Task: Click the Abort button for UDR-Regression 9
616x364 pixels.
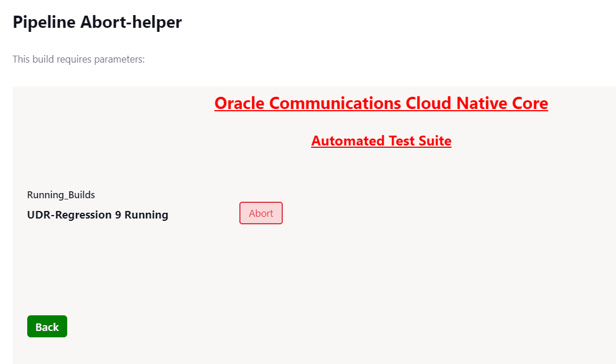Action: tap(261, 213)
